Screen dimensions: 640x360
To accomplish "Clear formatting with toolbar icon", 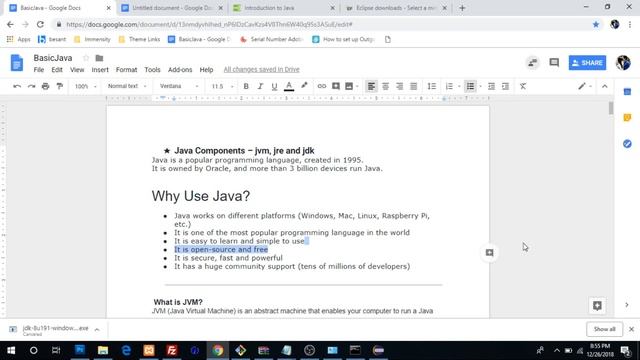I will [x=523, y=86].
